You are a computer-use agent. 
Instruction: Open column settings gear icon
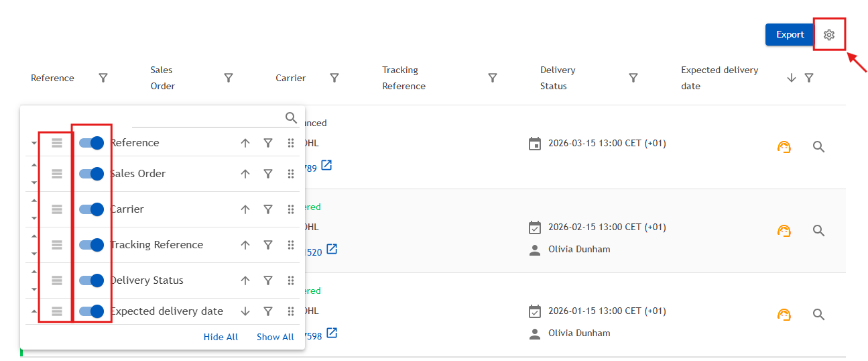tap(829, 35)
